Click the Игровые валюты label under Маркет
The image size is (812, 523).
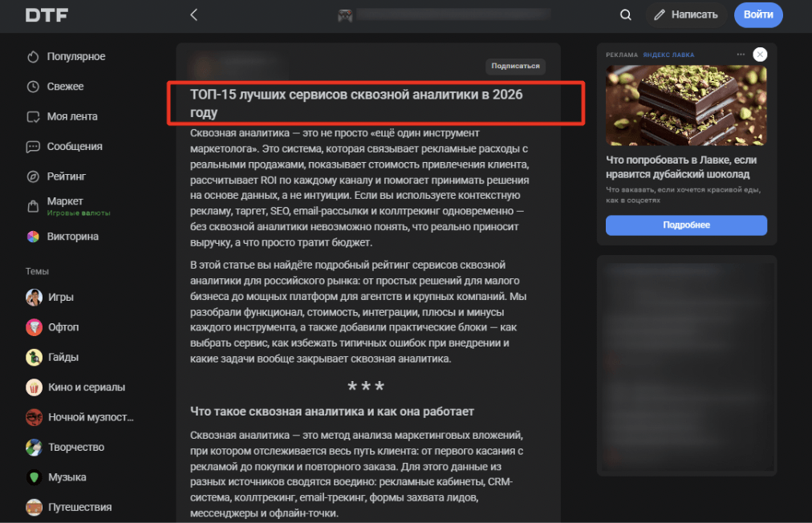point(79,213)
